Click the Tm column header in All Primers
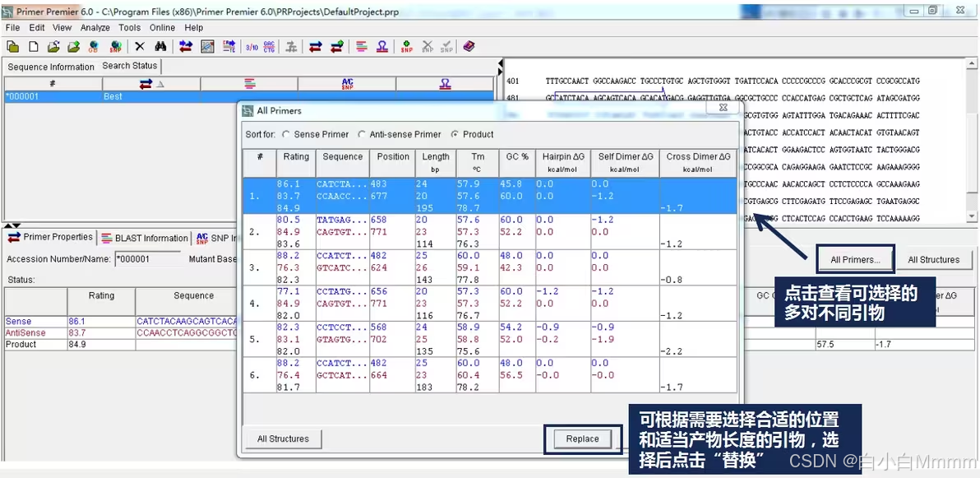This screenshot has width=980, height=478. [478, 163]
